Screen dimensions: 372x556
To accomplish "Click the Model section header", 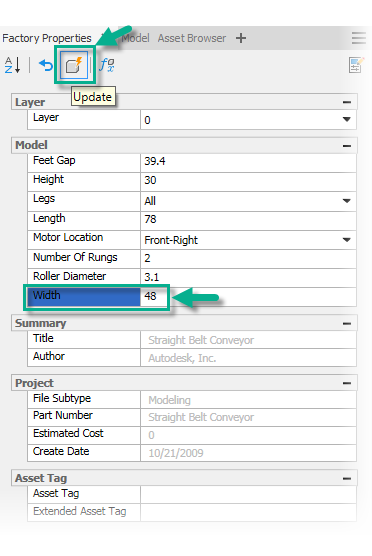I will point(184,145).
